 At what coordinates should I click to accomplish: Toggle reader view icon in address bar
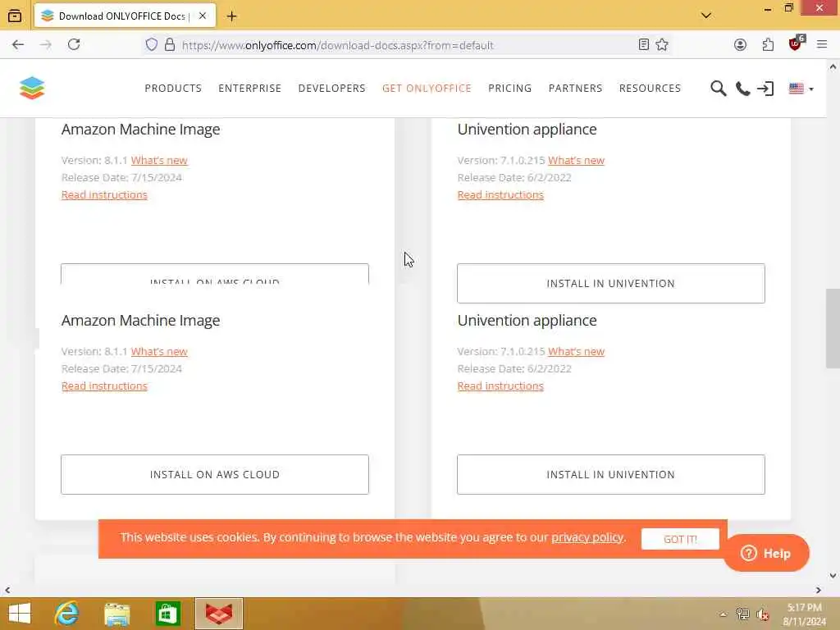point(644,44)
